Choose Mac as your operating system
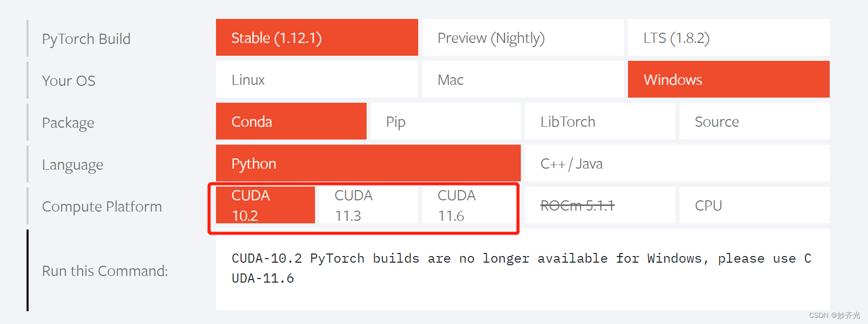The height and width of the screenshot is (324, 868). click(522, 79)
